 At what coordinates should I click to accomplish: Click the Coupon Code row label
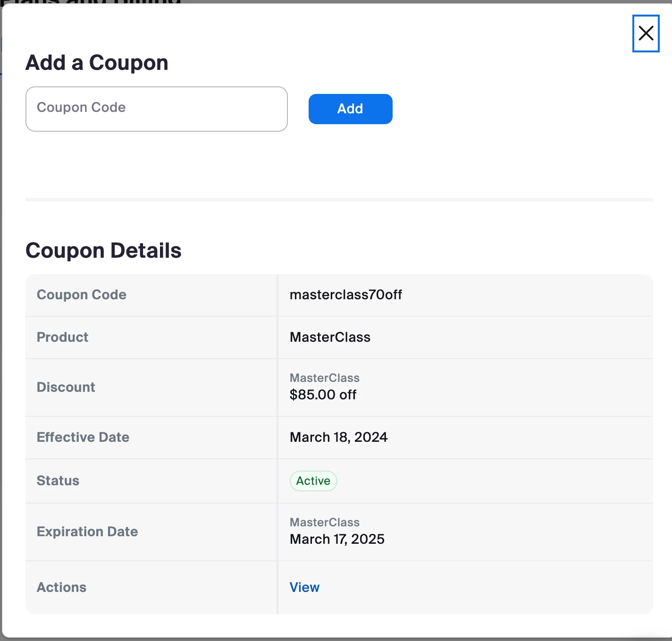(x=81, y=295)
